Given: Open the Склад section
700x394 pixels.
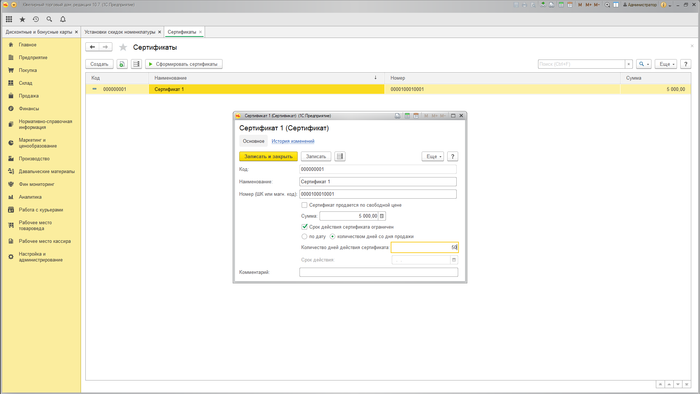Looking at the screenshot, I should 25,83.
